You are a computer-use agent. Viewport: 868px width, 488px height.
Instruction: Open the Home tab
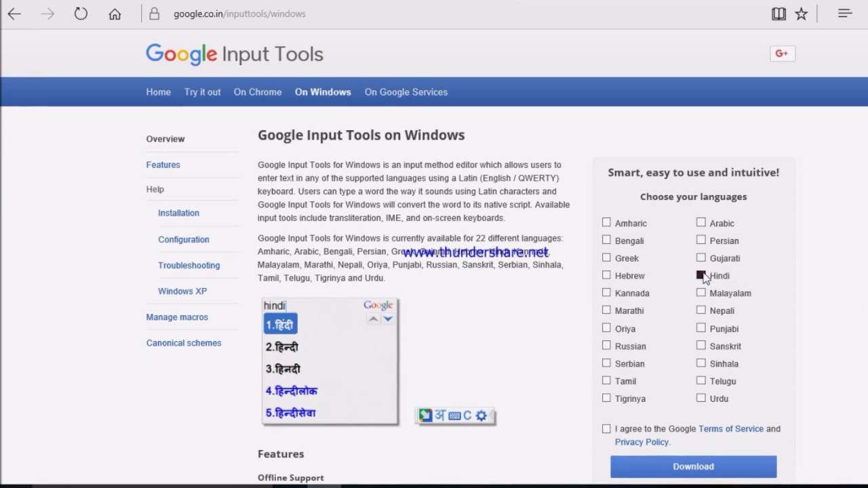pos(159,92)
